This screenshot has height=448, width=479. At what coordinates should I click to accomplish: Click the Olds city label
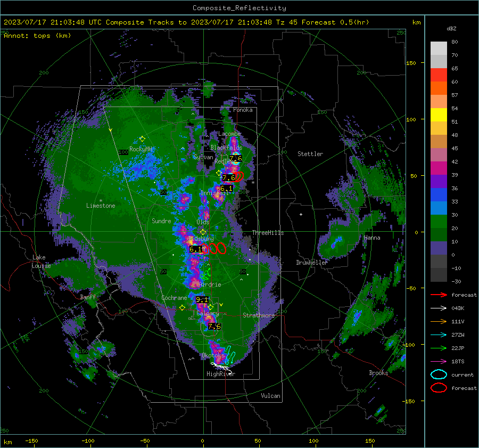click(203, 222)
